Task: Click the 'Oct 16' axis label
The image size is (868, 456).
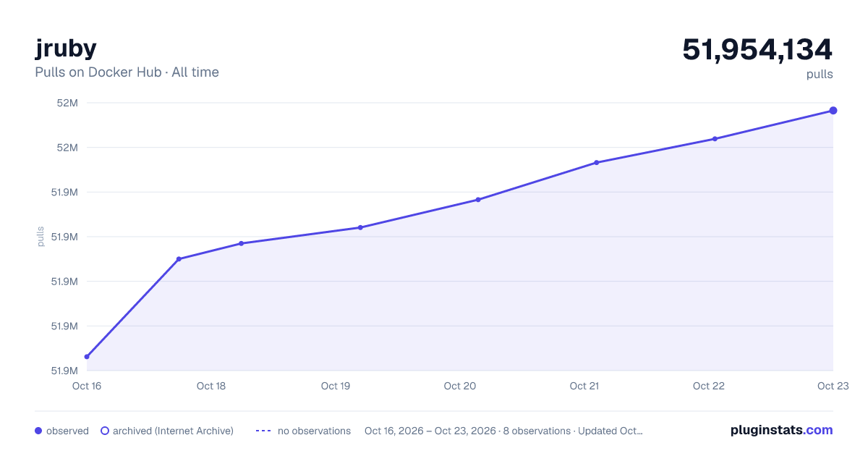Action: (86, 386)
